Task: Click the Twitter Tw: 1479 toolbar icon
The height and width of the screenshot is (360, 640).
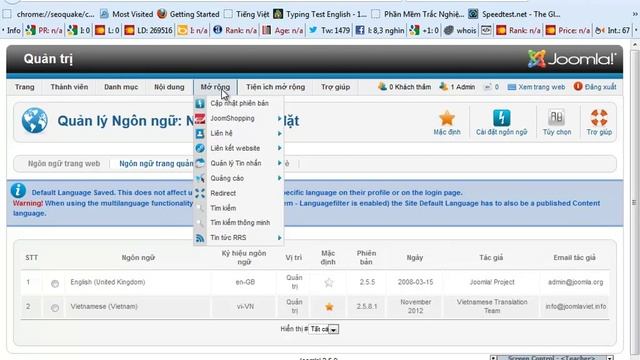Action: [313, 30]
